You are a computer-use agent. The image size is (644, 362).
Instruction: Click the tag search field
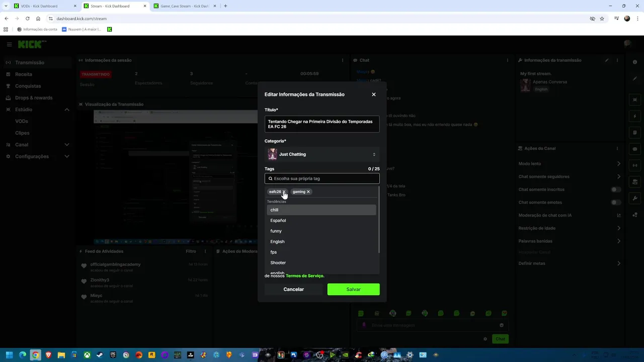[x=322, y=178]
